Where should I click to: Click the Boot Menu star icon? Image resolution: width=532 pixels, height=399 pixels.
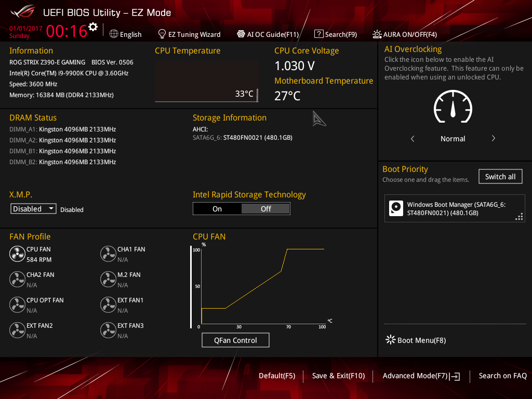(x=391, y=340)
